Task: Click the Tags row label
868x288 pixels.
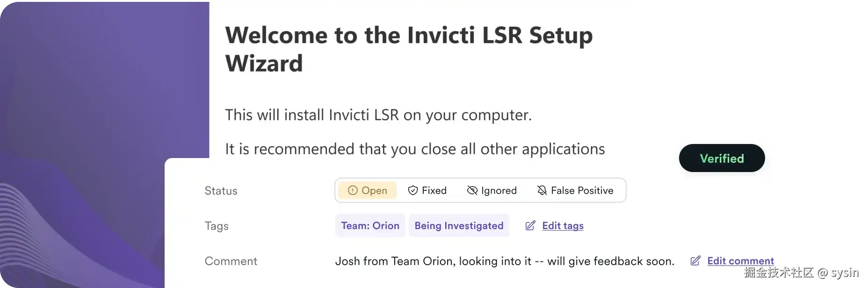Action: coord(217,226)
